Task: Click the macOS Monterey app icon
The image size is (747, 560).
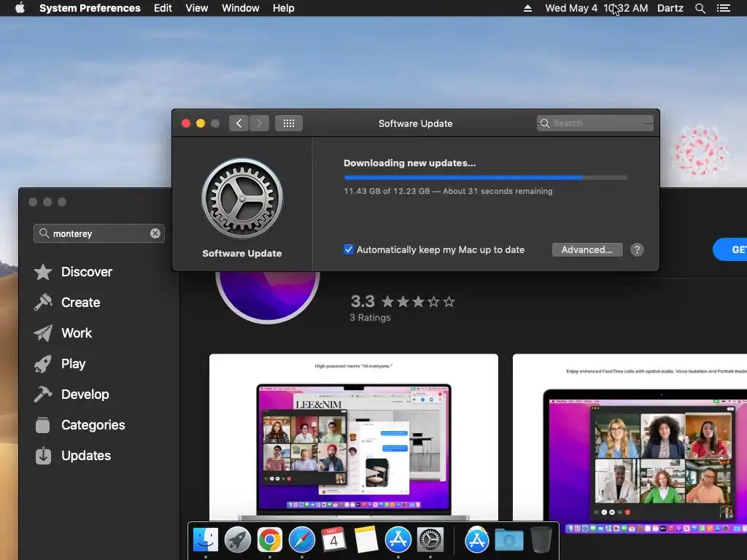Action: [267, 297]
